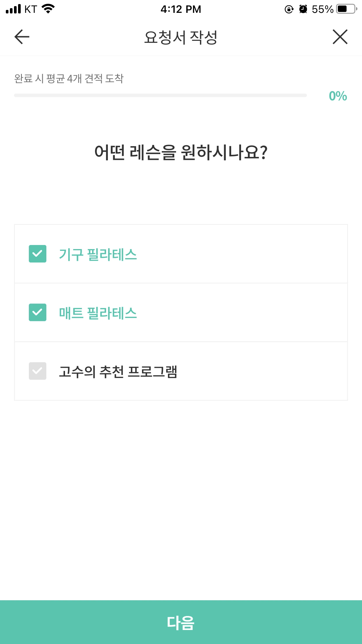Tap the 요청서 작성 page title
This screenshot has height=644, width=362.
(x=181, y=37)
